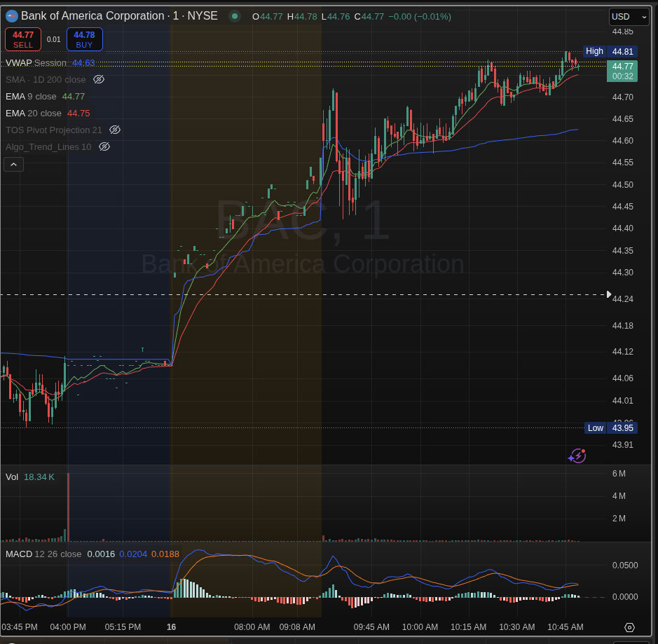Click the −0.00 (−0.01%) change text

pyautogui.click(x=420, y=17)
